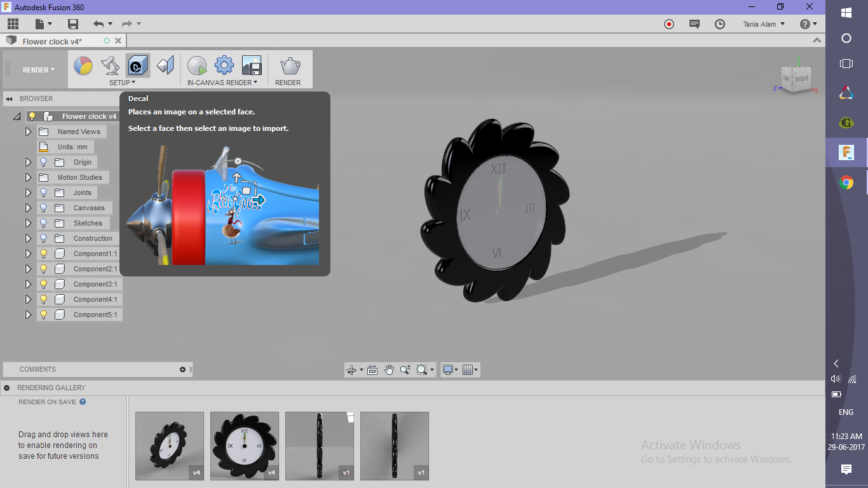Open the Scene Settings lamp icon

pos(111,65)
